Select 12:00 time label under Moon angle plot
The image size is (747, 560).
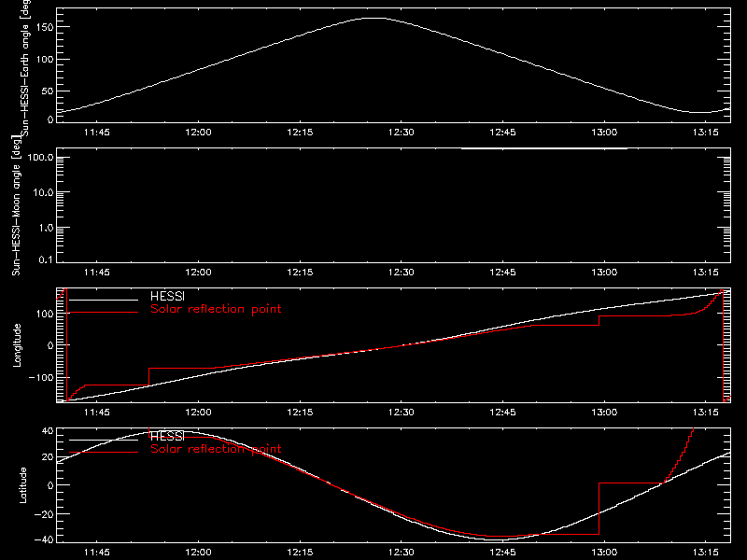pos(198,273)
